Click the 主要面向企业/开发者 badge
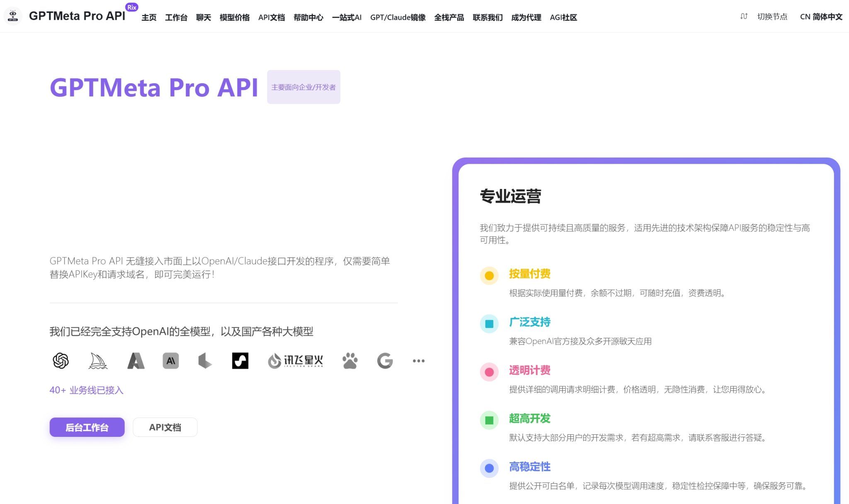 (303, 87)
